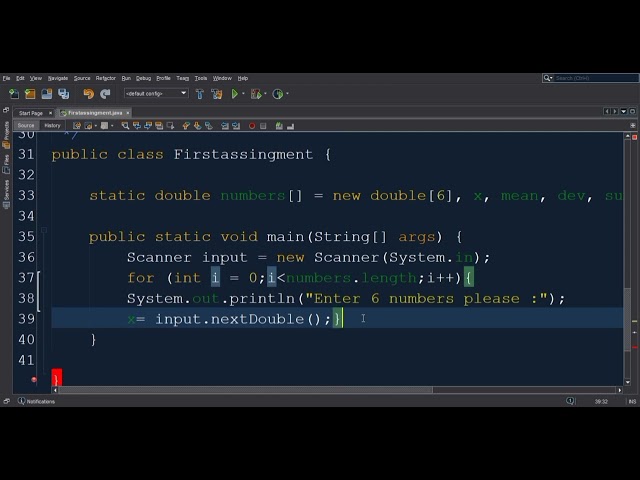Click the Debug Project icon
The width and height of the screenshot is (640, 480).
pos(256,94)
